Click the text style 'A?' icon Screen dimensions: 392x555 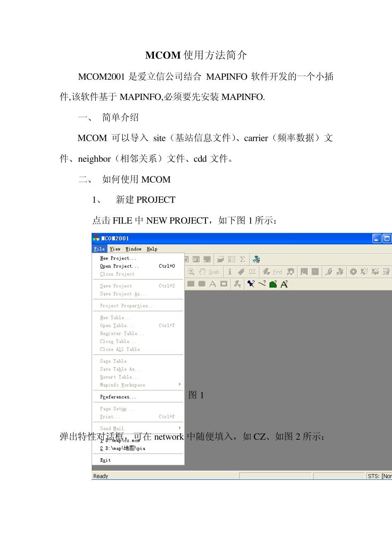(284, 284)
